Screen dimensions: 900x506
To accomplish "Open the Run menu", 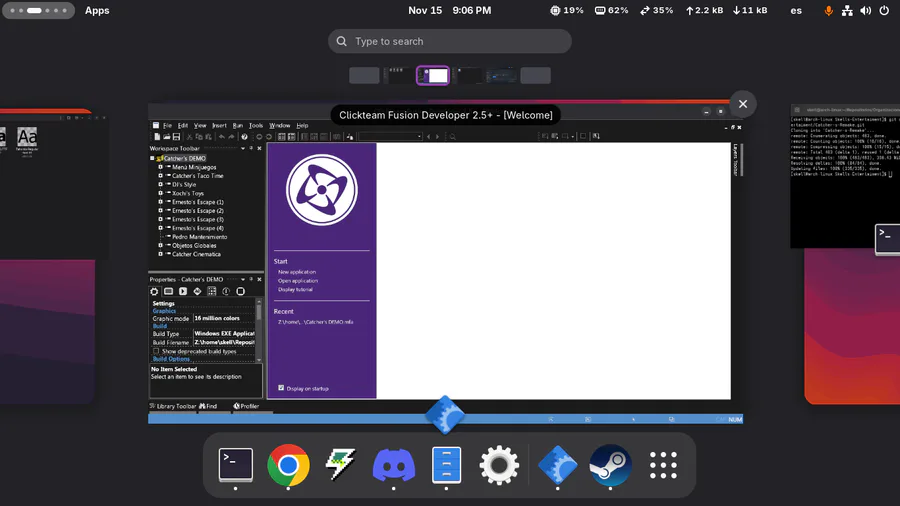I will [x=238, y=126].
